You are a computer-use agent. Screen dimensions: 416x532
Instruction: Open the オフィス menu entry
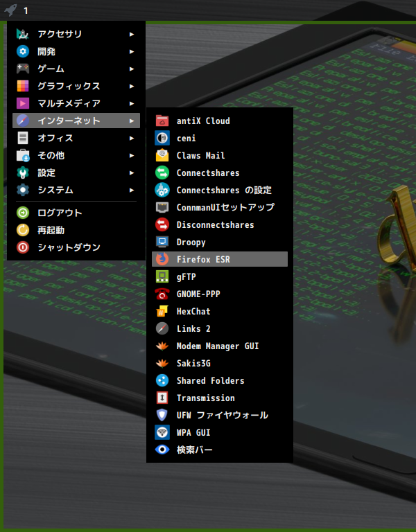coord(76,138)
